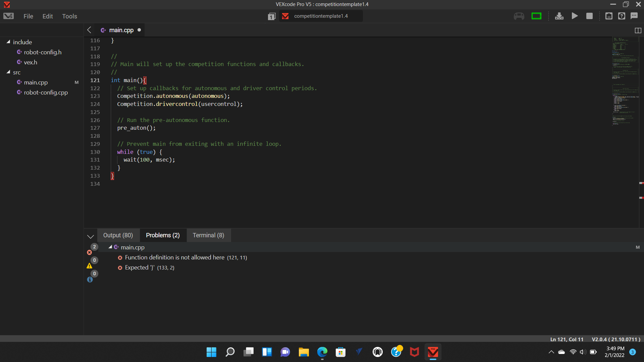Image resolution: width=644 pixels, height=362 pixels.
Task: Toggle warnings filter in Problems panel
Action: [x=90, y=266]
